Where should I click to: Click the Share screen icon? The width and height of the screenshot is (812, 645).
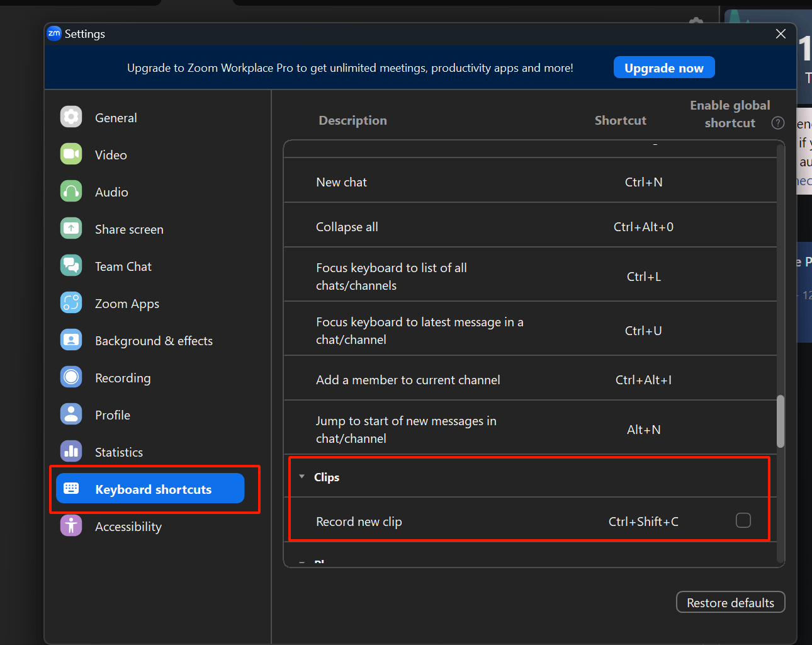[71, 229]
